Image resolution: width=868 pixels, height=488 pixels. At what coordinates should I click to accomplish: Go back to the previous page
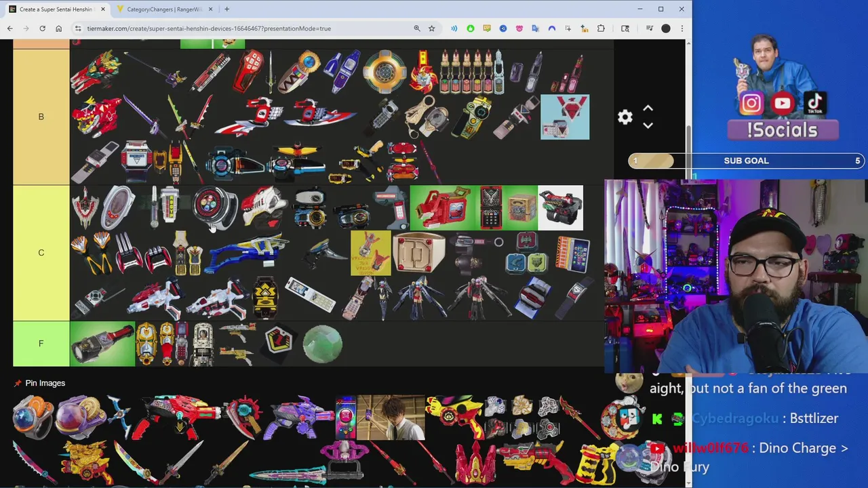coord(10,28)
